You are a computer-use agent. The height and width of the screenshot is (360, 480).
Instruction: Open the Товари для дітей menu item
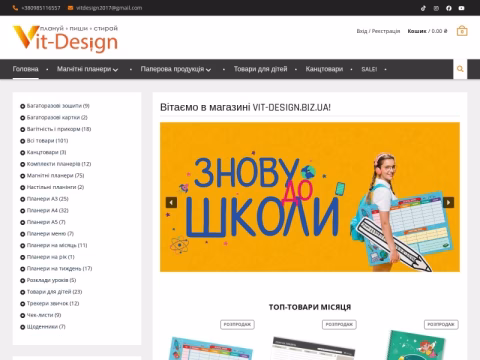[x=260, y=69]
